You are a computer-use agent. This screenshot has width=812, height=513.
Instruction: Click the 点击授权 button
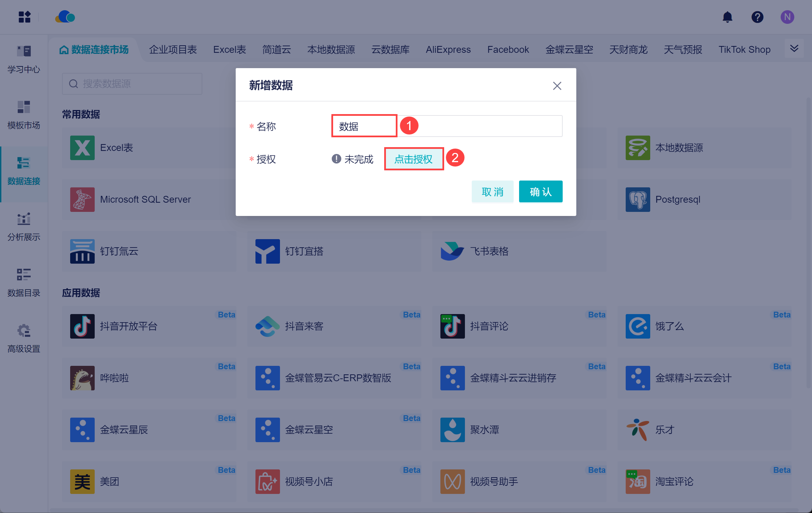coord(413,159)
